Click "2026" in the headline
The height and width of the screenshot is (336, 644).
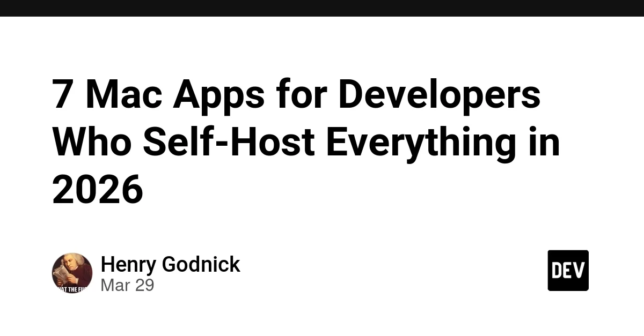tap(98, 190)
